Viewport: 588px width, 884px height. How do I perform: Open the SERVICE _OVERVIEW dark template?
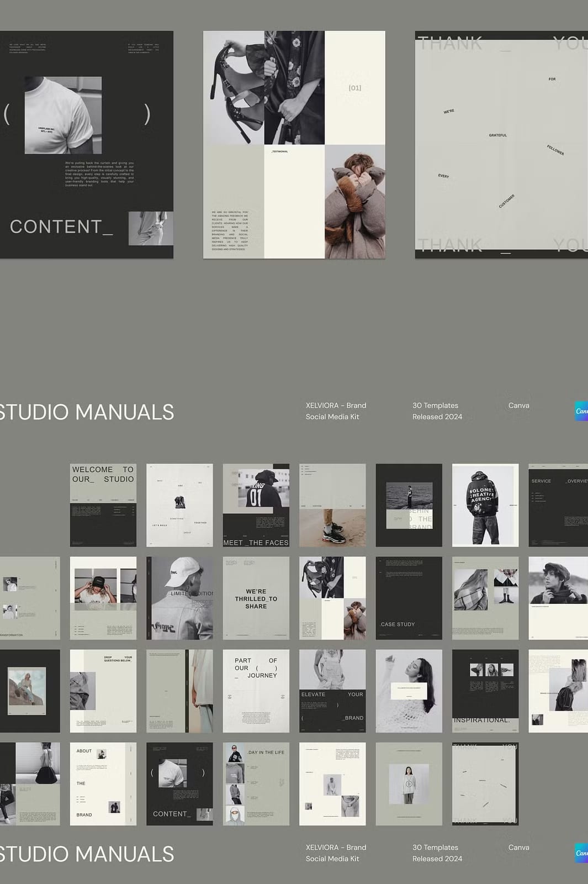[558, 505]
